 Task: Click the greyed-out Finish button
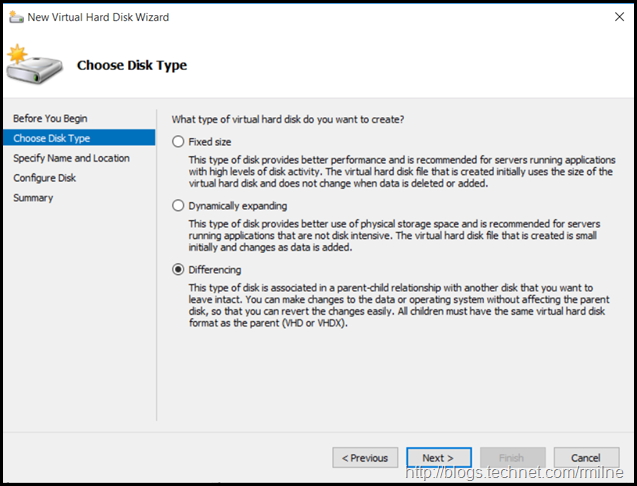pos(513,458)
